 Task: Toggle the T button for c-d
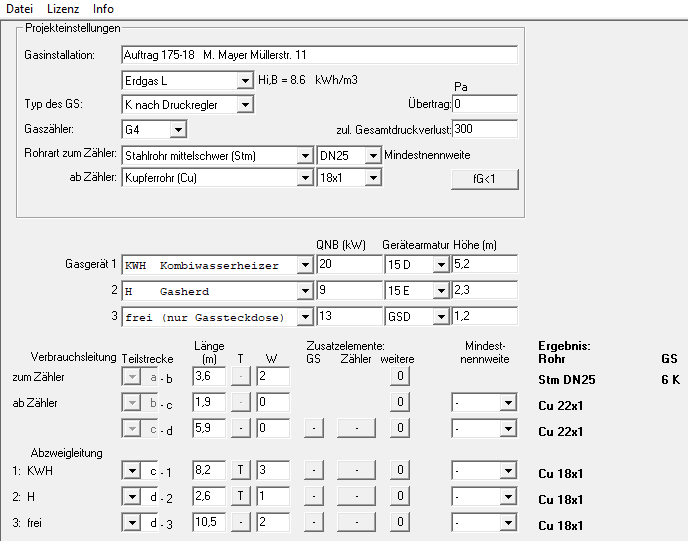[x=240, y=428]
